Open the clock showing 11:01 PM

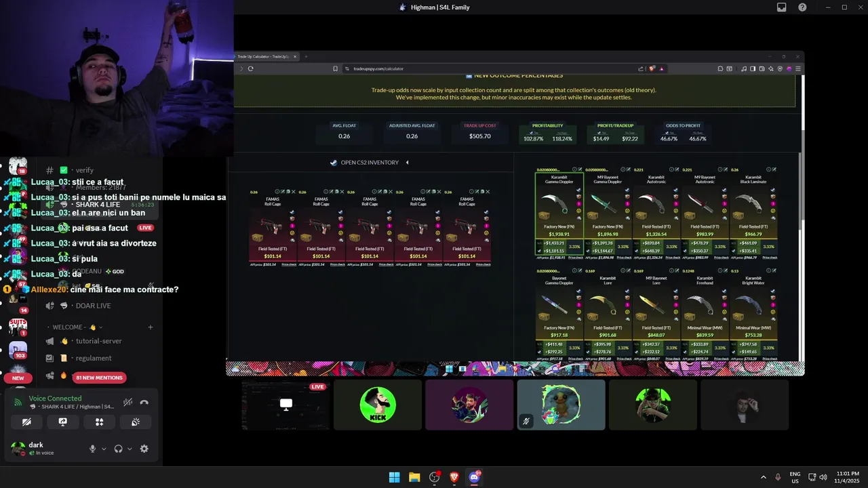846,477
